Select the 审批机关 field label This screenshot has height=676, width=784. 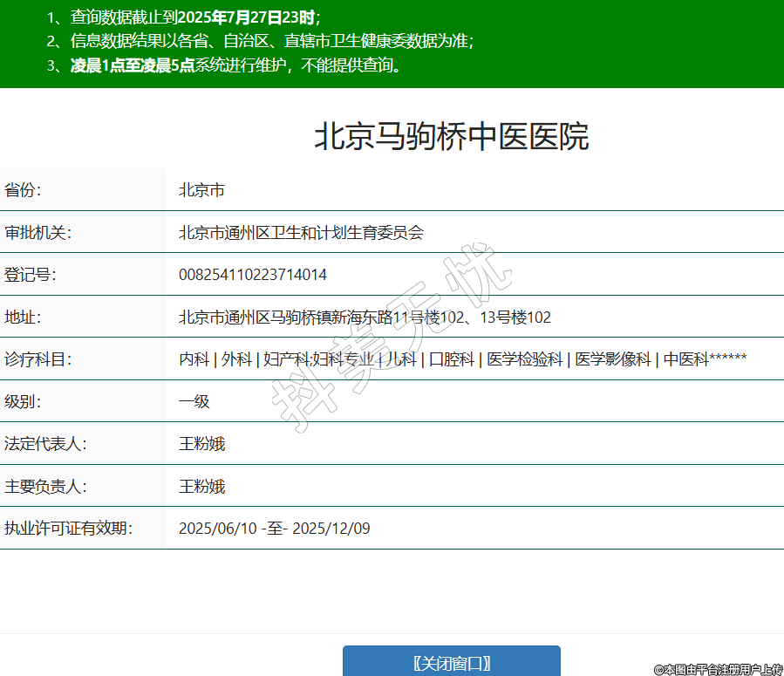click(x=37, y=233)
